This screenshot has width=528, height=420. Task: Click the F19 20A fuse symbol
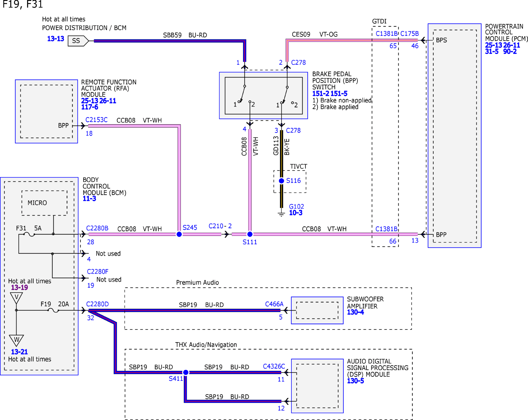click(x=53, y=310)
